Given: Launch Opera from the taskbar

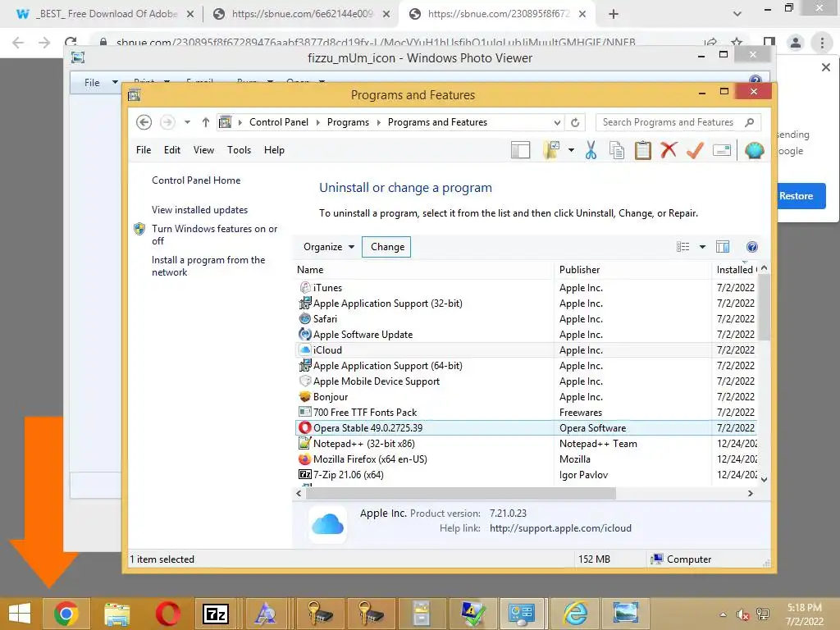Looking at the screenshot, I should [167, 614].
